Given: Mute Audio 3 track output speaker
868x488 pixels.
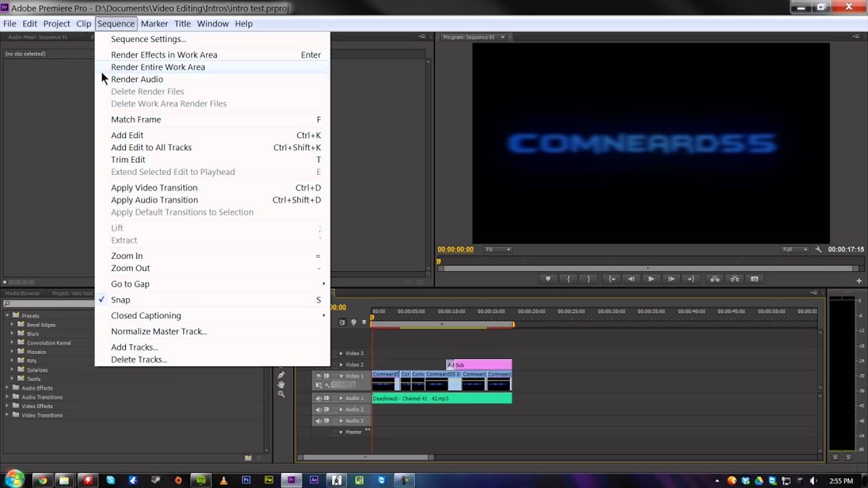Looking at the screenshot, I should (x=319, y=421).
